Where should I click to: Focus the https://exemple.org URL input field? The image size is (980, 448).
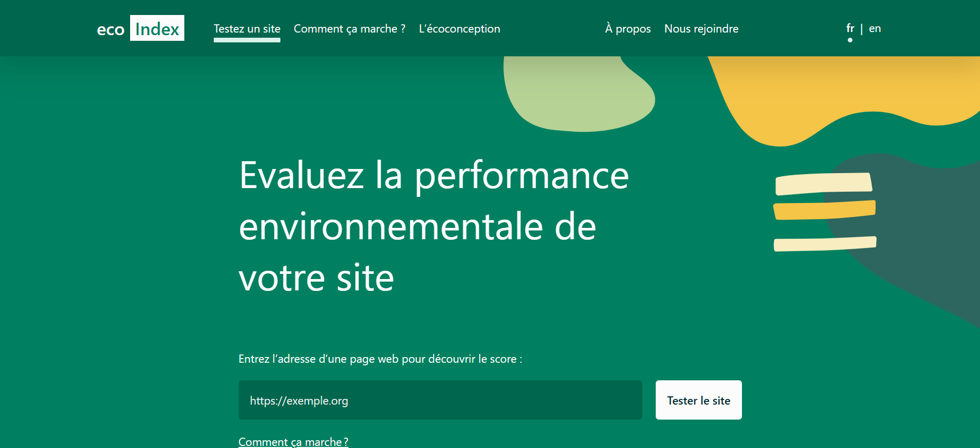pos(440,400)
